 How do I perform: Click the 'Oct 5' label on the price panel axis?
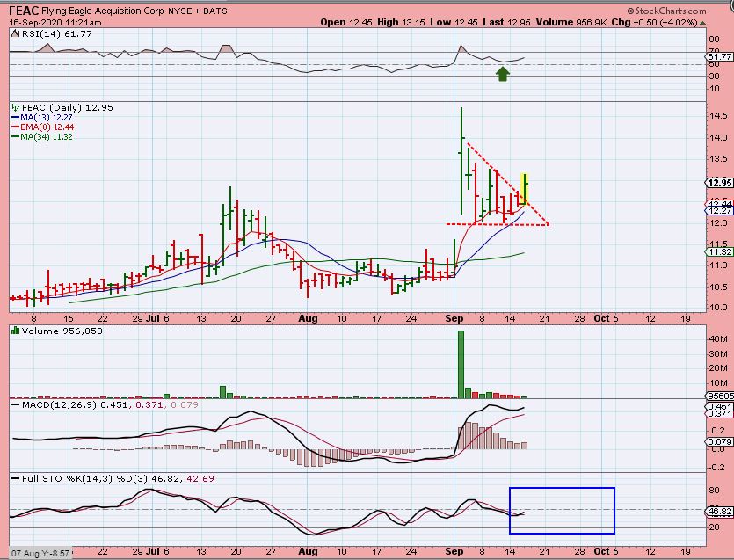(607, 319)
